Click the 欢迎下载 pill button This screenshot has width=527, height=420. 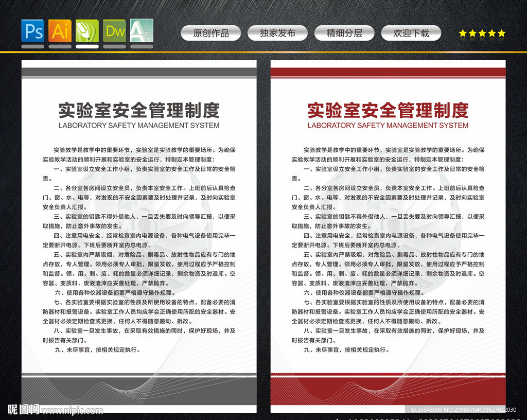(x=411, y=33)
